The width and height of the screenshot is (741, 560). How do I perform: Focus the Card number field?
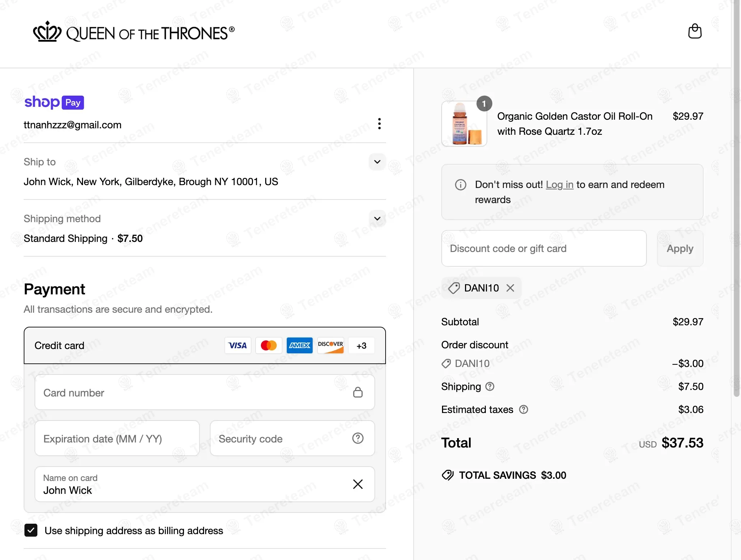pyautogui.click(x=194, y=393)
